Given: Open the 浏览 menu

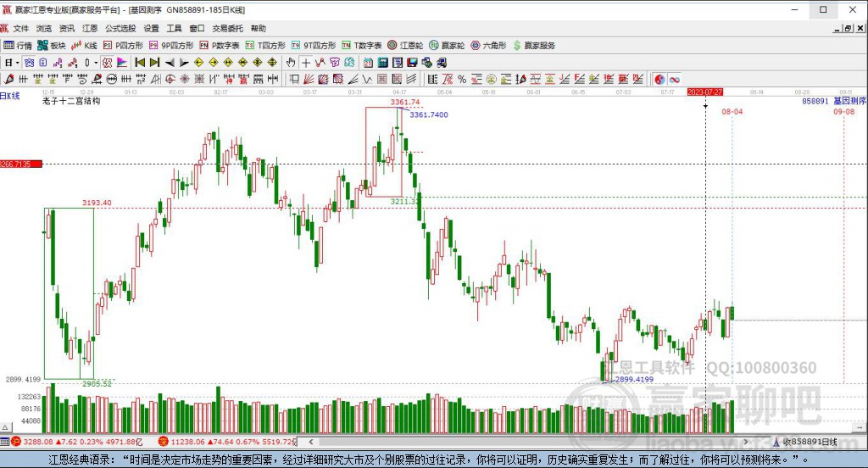Looking at the screenshot, I should [x=44, y=28].
